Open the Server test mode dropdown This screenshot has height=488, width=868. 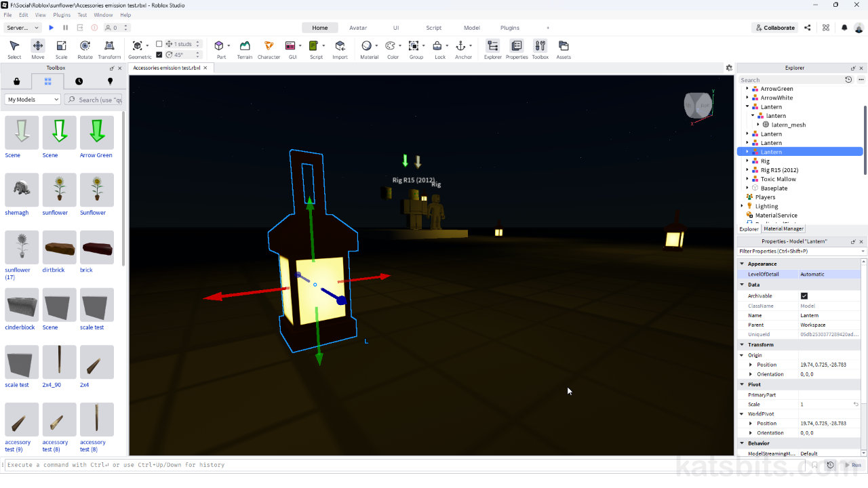coord(22,28)
